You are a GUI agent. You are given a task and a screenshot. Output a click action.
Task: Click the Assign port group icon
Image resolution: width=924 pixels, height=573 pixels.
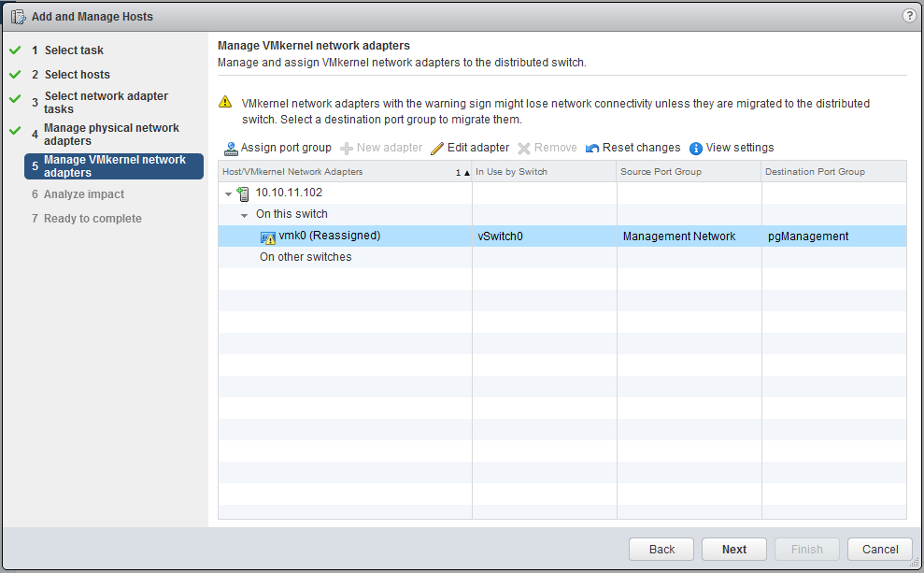[231, 148]
